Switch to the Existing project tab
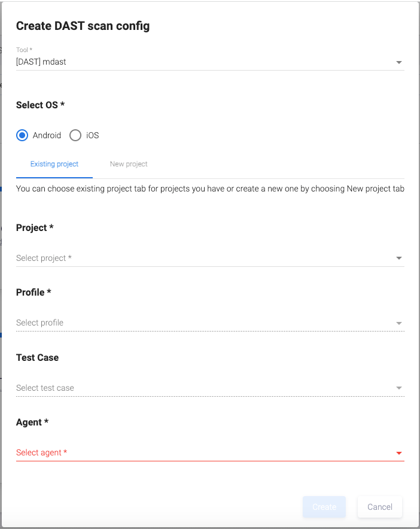Image resolution: width=420 pixels, height=529 pixels. coord(54,164)
